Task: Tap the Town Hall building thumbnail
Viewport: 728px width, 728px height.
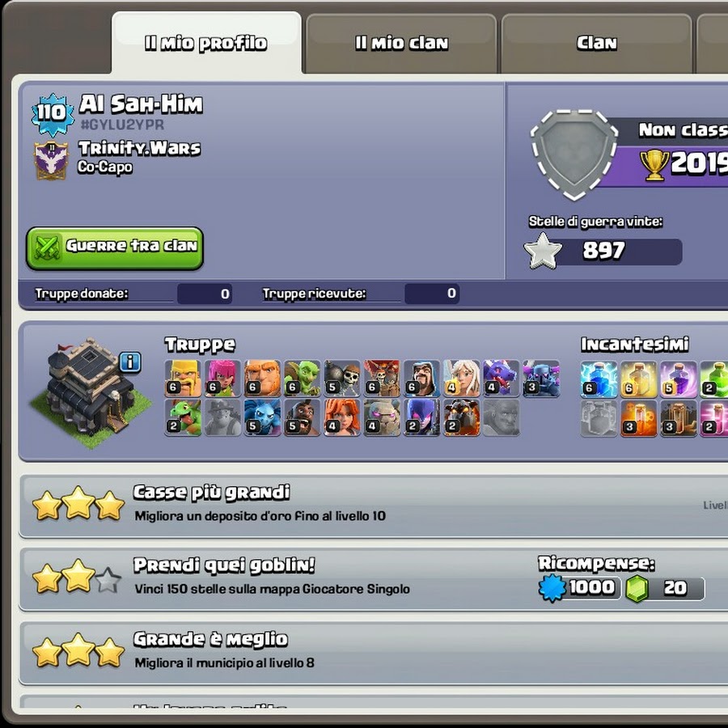Action: pyautogui.click(x=91, y=392)
